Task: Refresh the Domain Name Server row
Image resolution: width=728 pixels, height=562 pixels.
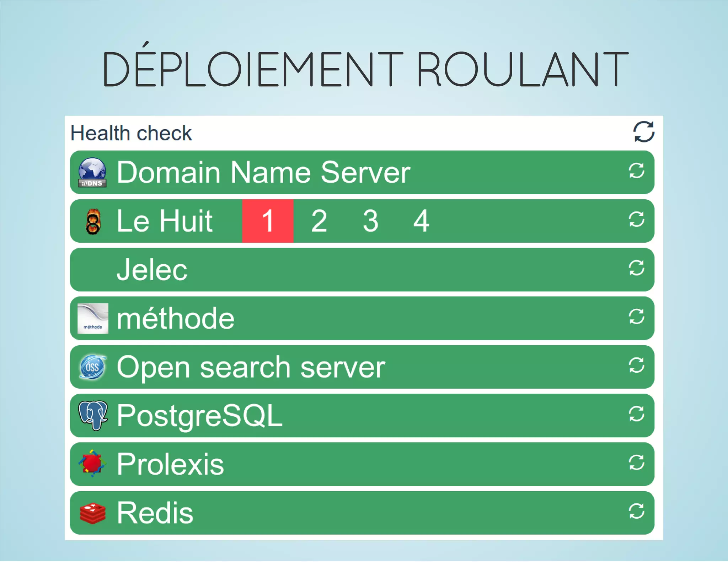Action: pos(636,171)
